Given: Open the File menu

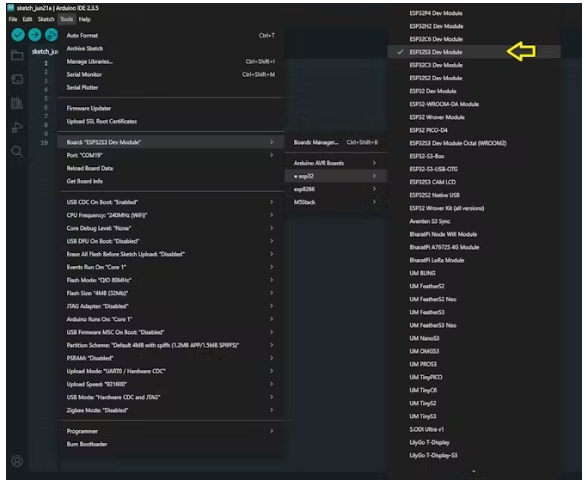Looking at the screenshot, I should point(13,19).
